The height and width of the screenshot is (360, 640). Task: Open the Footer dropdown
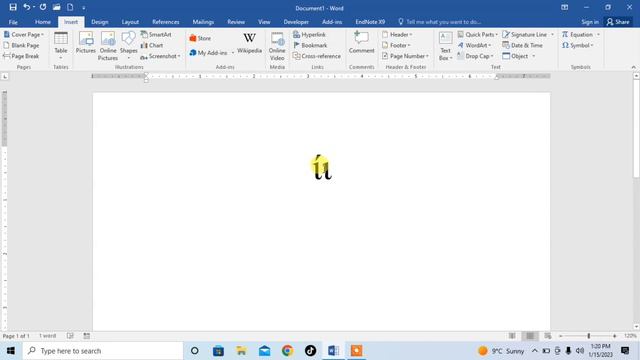coord(396,45)
